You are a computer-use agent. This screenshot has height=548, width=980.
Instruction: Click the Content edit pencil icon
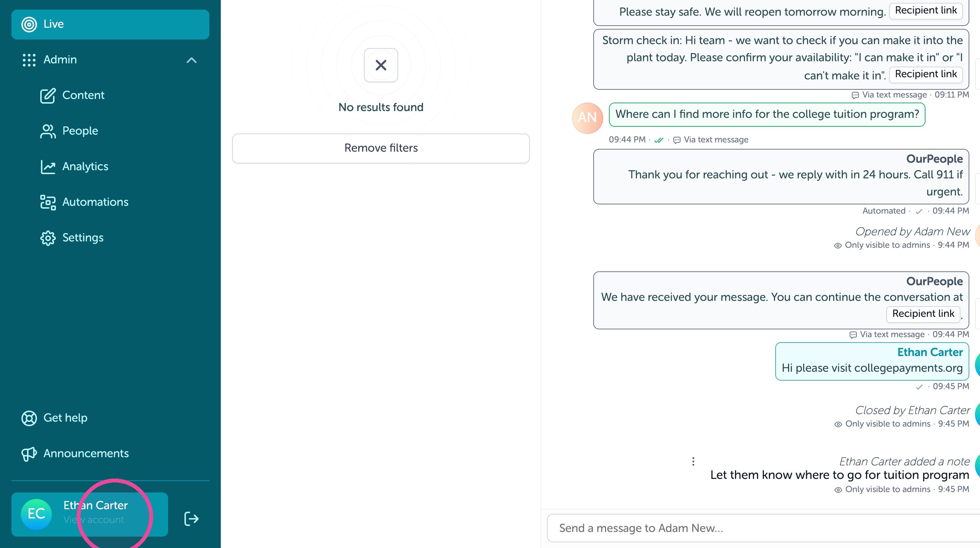pos(48,95)
